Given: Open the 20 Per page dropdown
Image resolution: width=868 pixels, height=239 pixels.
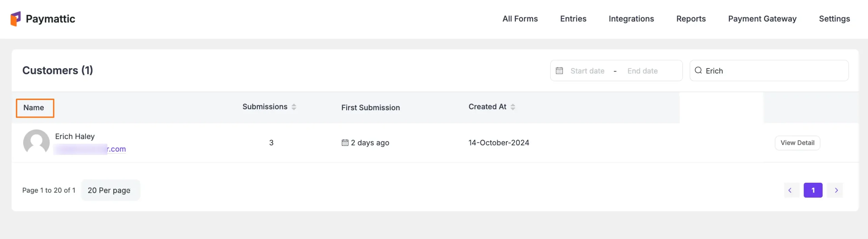Looking at the screenshot, I should (x=110, y=190).
